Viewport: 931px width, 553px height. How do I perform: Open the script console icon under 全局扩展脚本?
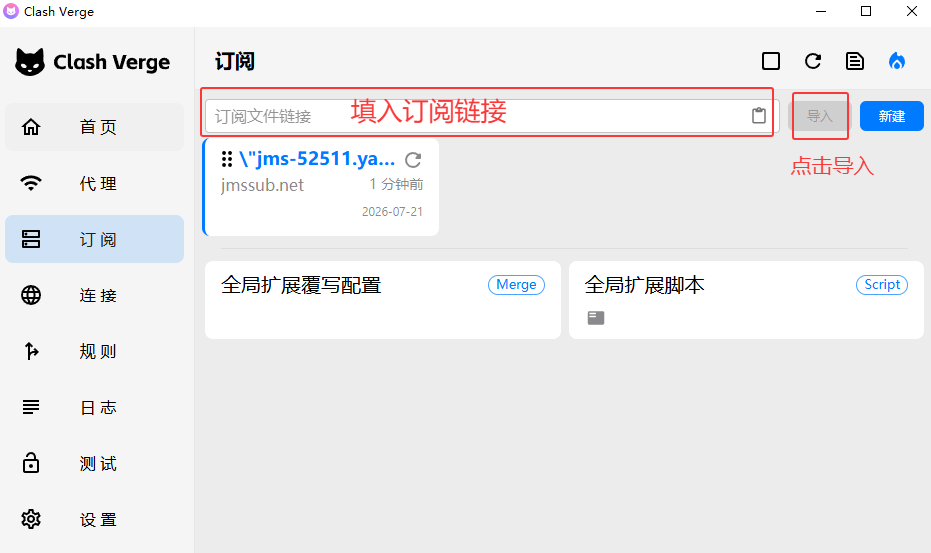[596, 318]
